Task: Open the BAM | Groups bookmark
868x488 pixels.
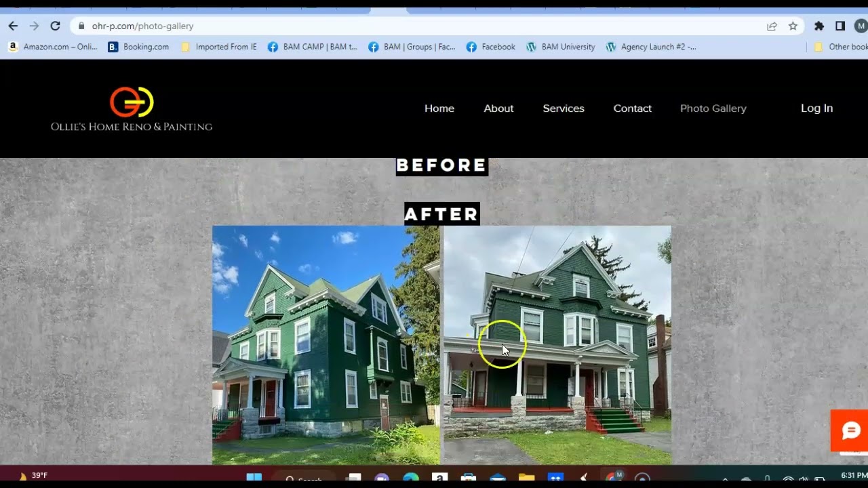Action: (412, 47)
